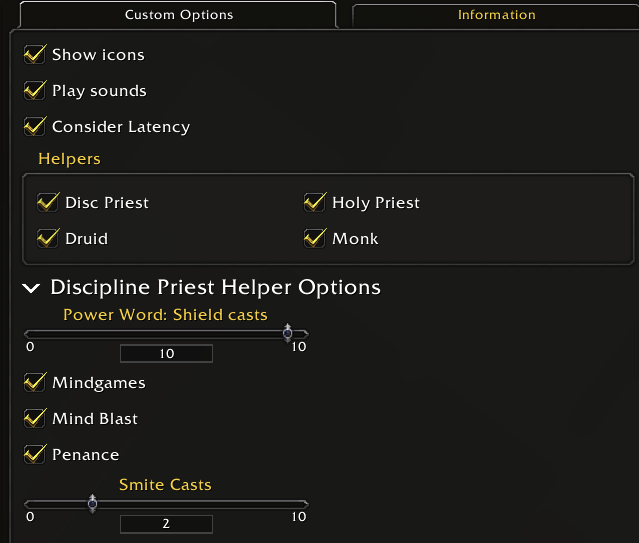
Task: Collapse Discipline Priest Helper Options section
Action: 31,288
